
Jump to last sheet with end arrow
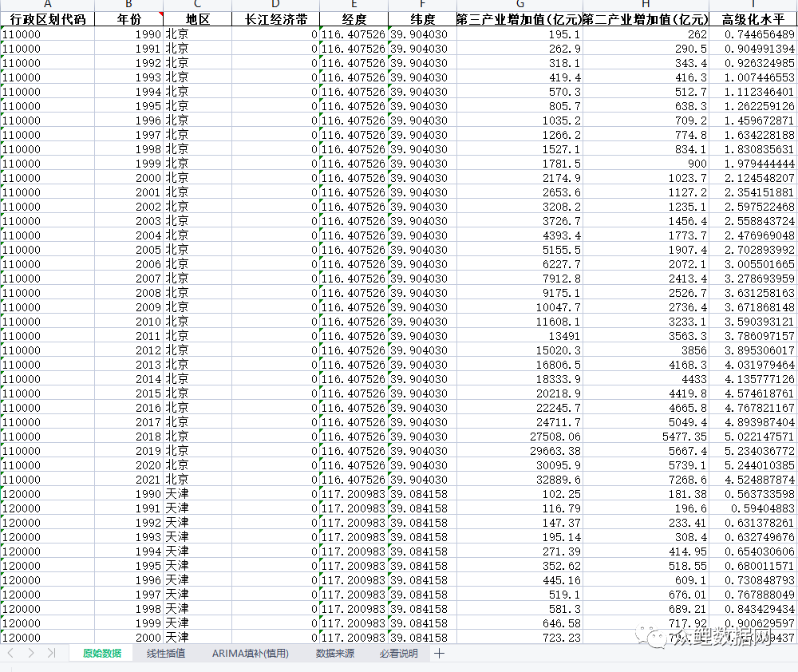(x=51, y=653)
